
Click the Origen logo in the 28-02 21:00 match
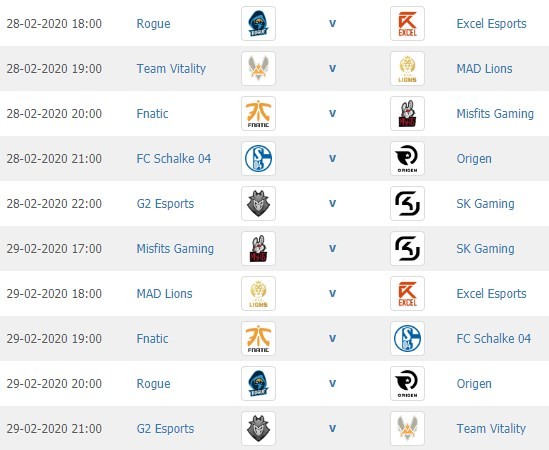point(407,158)
